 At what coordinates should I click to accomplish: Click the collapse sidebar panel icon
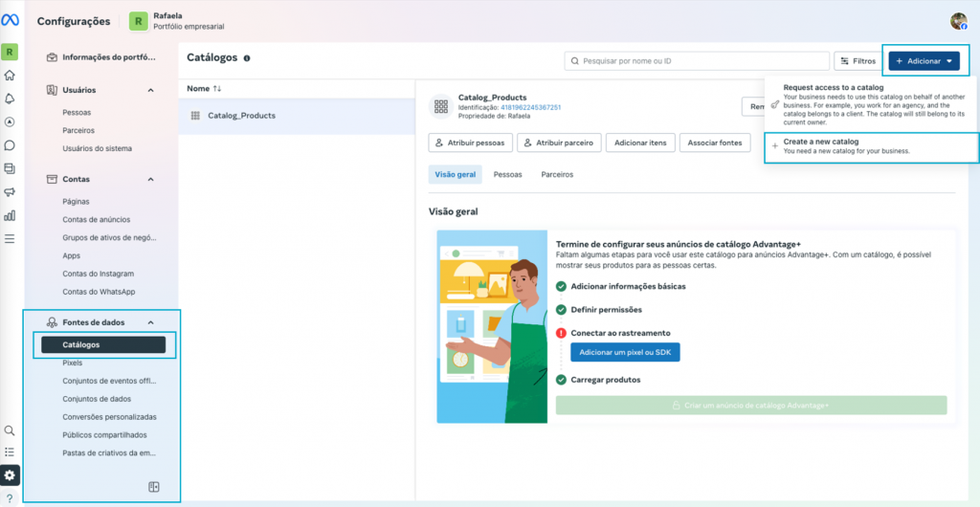coord(153,487)
